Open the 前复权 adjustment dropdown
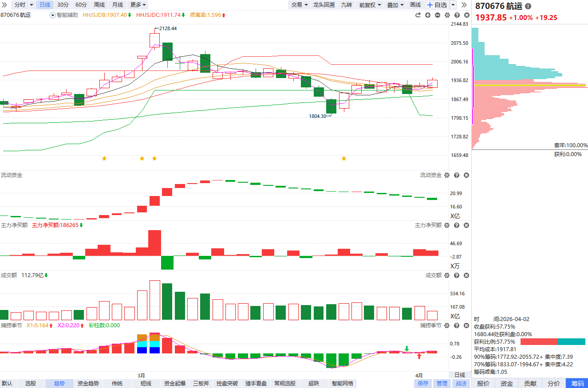This screenshot has height=388, width=588. point(370,5)
